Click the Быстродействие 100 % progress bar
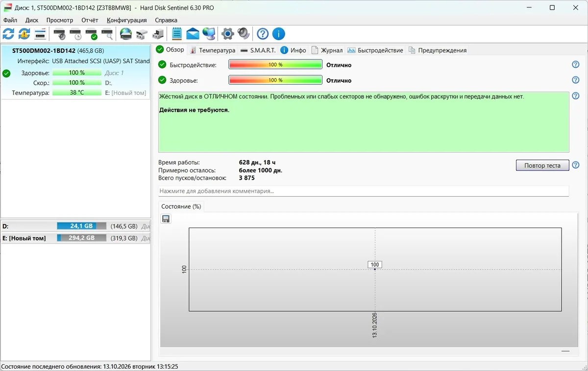The height and width of the screenshot is (371, 588). 275,65
